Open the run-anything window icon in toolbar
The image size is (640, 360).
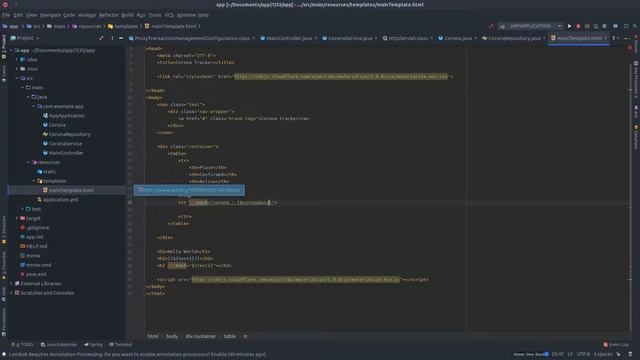pos(626,26)
